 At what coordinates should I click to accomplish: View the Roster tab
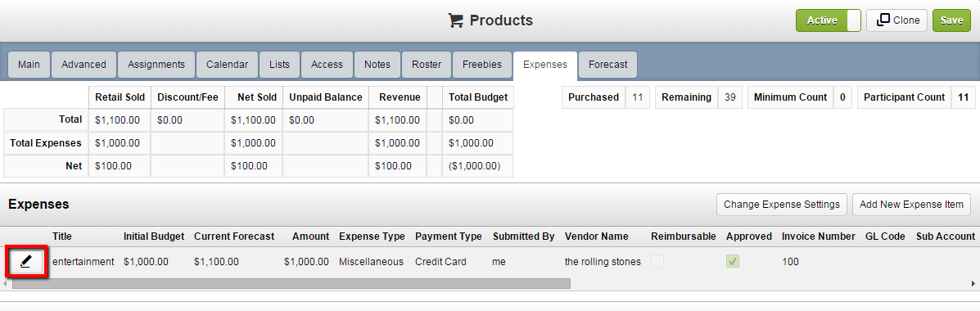[x=427, y=65]
